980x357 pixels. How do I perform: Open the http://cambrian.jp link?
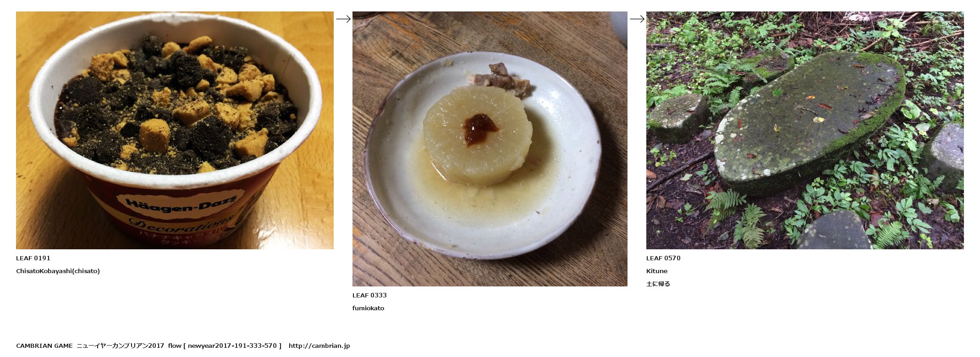pyautogui.click(x=319, y=346)
